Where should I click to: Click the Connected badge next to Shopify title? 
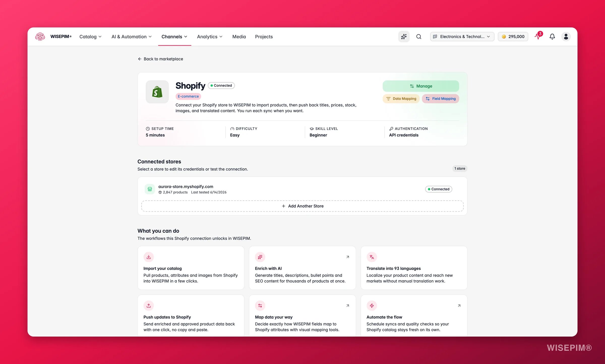point(221,86)
